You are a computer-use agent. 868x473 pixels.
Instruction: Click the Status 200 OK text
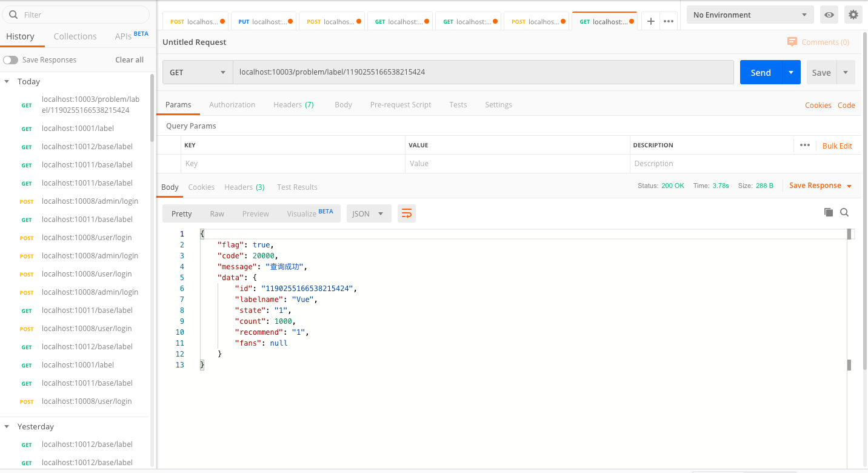(x=661, y=186)
